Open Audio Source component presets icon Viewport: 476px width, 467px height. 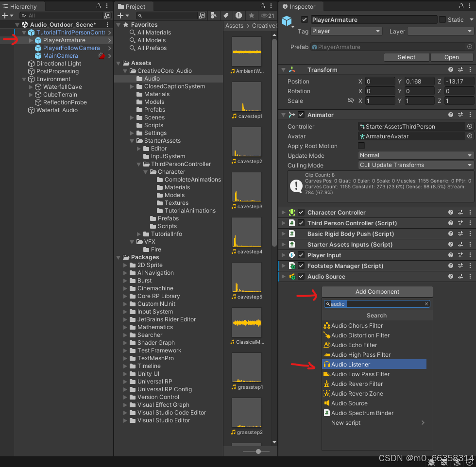(460, 276)
